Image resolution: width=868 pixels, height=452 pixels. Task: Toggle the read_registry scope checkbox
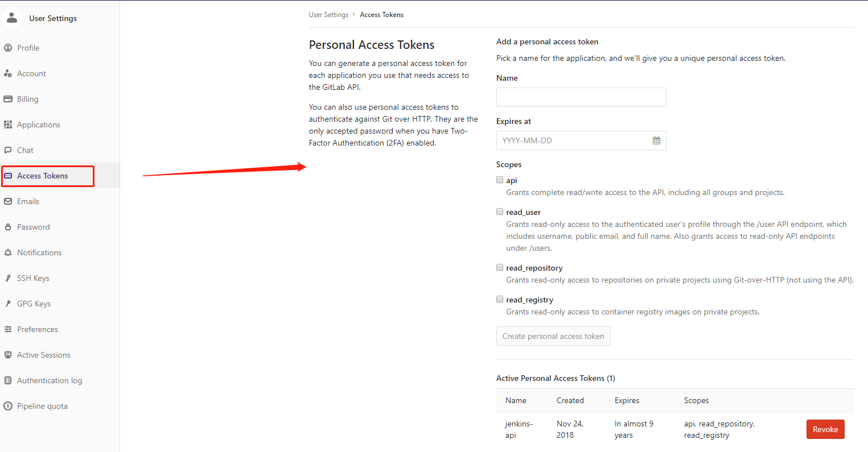[500, 299]
